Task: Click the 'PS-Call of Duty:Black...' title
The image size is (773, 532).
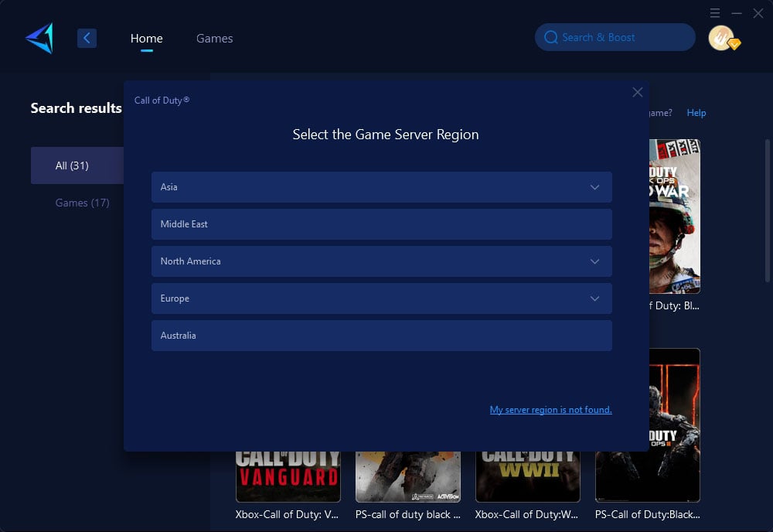Action: coord(647,514)
